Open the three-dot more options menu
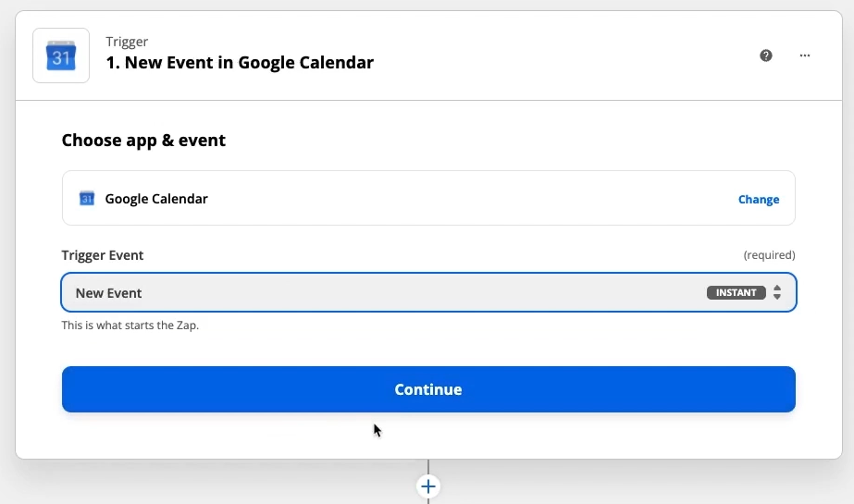The image size is (854, 504). click(805, 55)
